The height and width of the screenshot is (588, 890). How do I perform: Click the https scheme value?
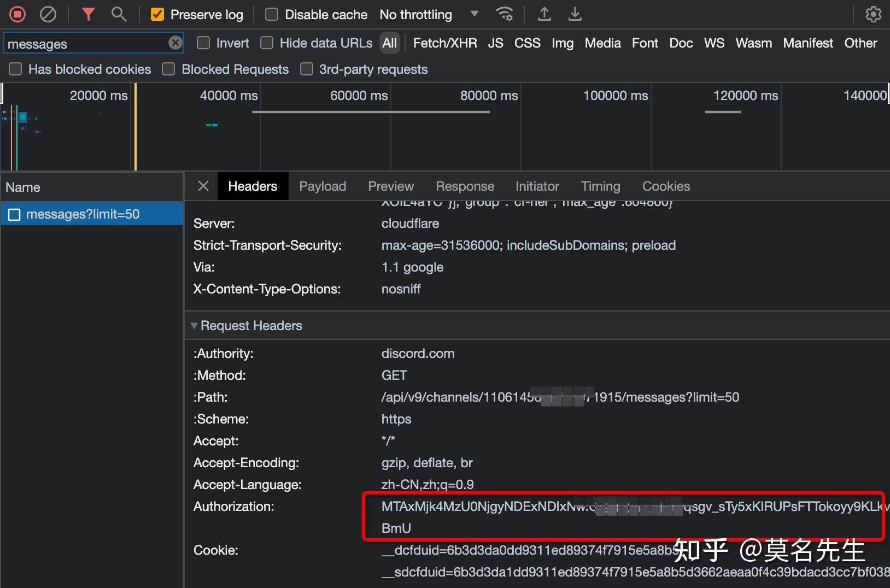pos(396,419)
